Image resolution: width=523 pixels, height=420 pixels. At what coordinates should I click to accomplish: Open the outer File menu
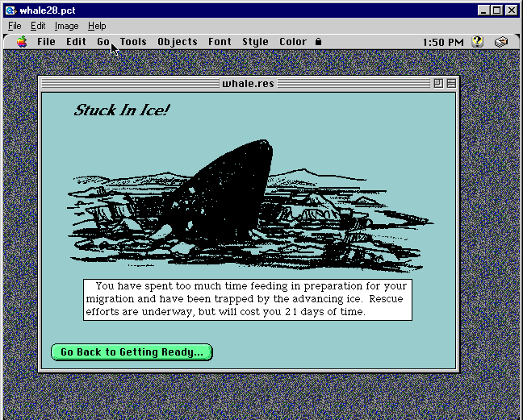click(15, 26)
